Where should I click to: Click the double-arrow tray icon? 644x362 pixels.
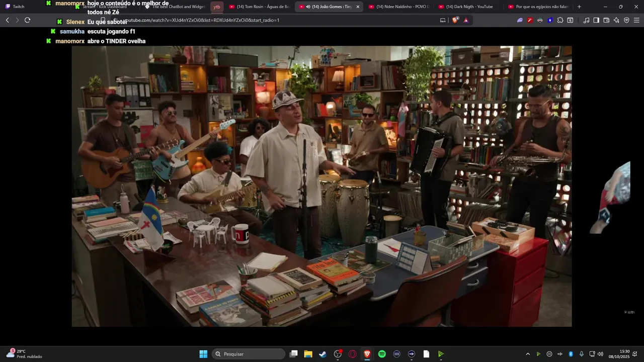(x=560, y=354)
